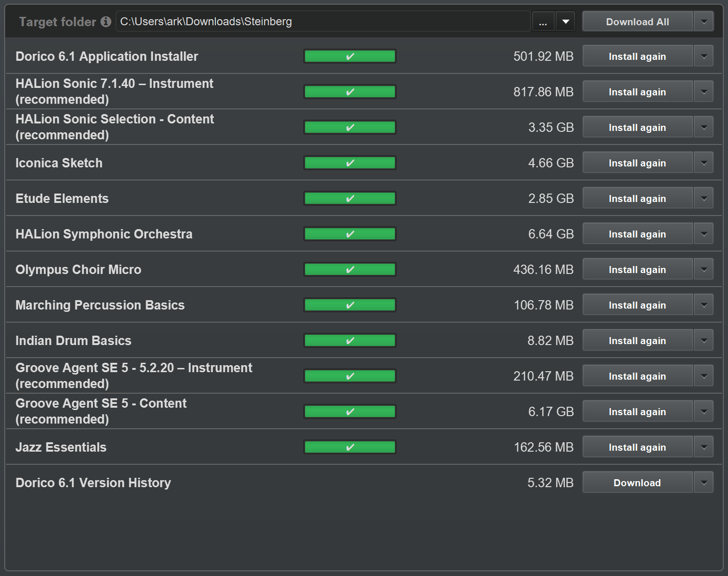This screenshot has width=728, height=576.
Task: Open the Download All options arrow
Action: point(704,22)
